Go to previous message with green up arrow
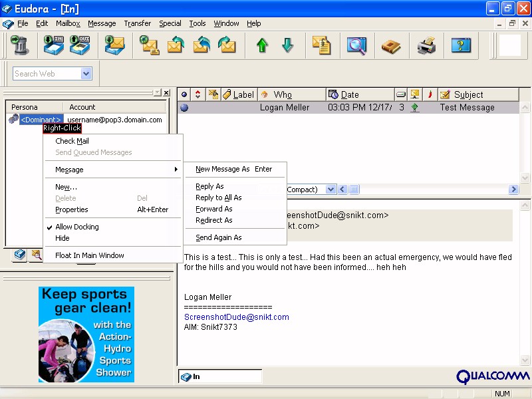The height and width of the screenshot is (399, 532). [262, 45]
